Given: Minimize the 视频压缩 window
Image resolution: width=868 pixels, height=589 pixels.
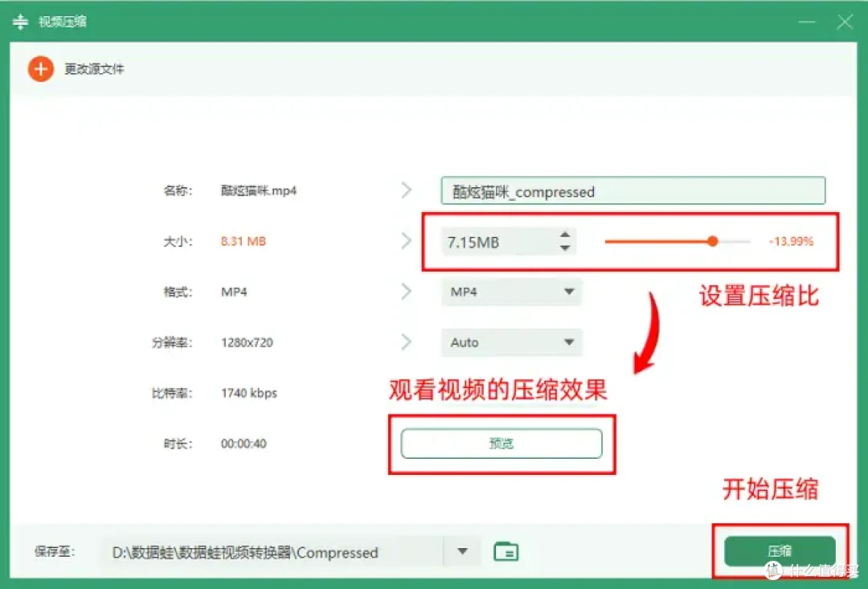Looking at the screenshot, I should click(x=807, y=22).
